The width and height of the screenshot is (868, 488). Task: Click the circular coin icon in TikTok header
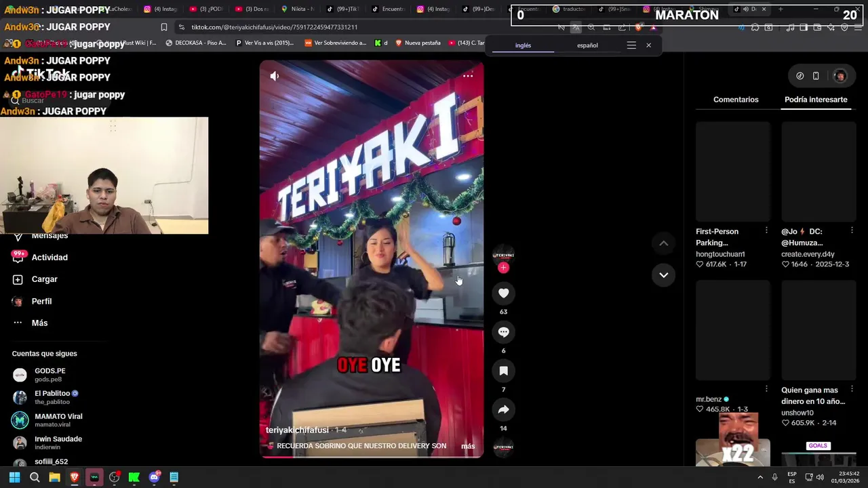tap(800, 76)
